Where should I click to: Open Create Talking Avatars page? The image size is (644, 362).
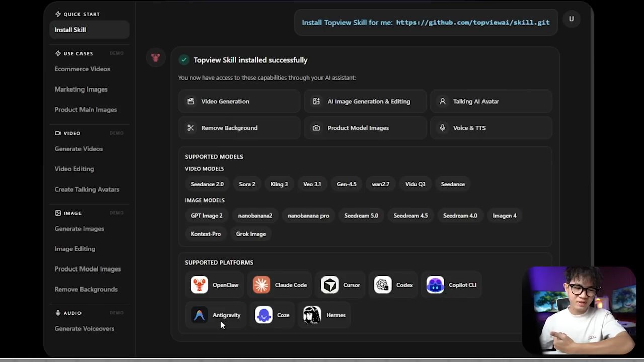point(87,189)
